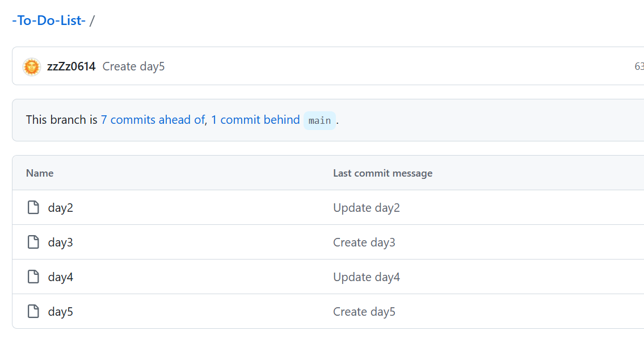Open the Update day4 commit message

click(367, 277)
